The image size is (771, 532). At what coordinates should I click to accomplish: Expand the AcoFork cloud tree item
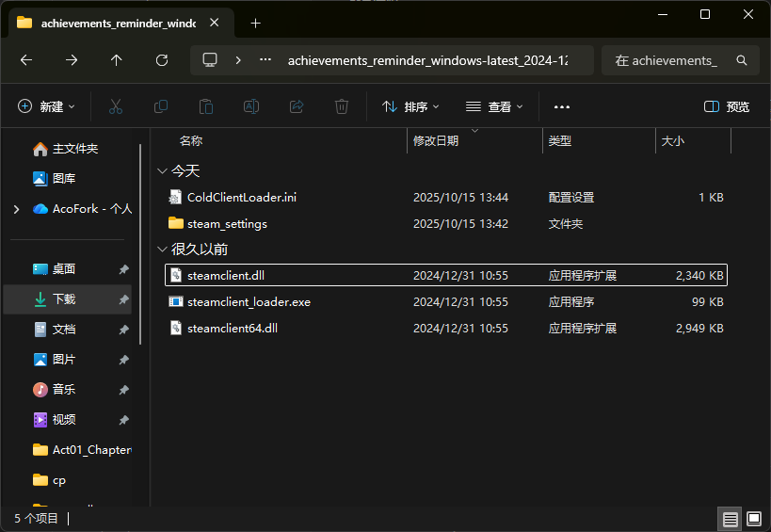click(x=16, y=209)
